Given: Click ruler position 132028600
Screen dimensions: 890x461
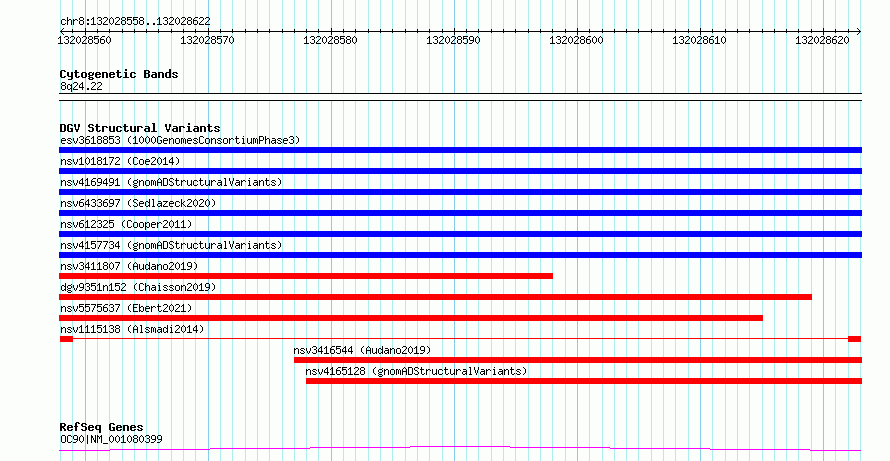Looking at the screenshot, I should (x=577, y=40).
